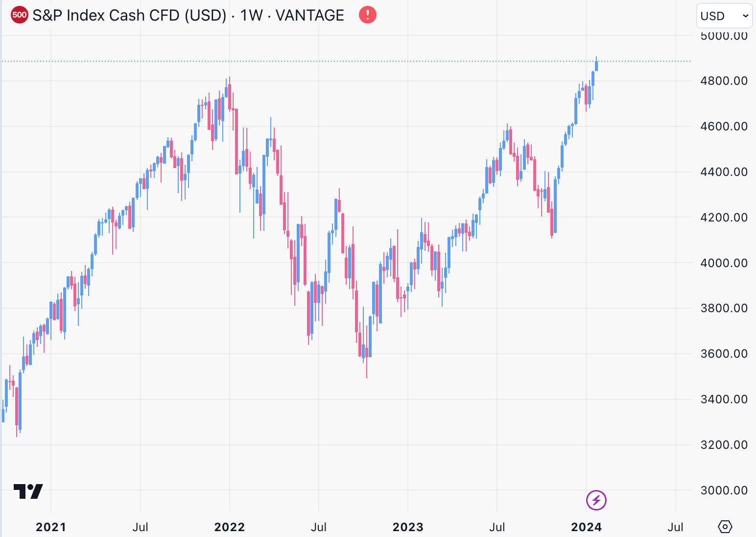Image resolution: width=756 pixels, height=537 pixels.
Task: Click the 2023 year label
Action: click(409, 527)
